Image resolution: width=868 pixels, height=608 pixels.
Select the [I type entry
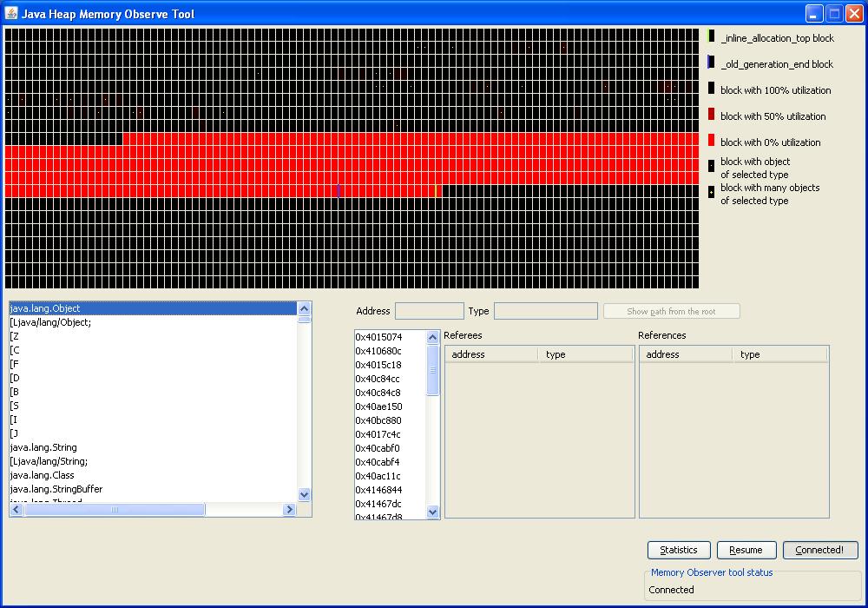[154, 420]
